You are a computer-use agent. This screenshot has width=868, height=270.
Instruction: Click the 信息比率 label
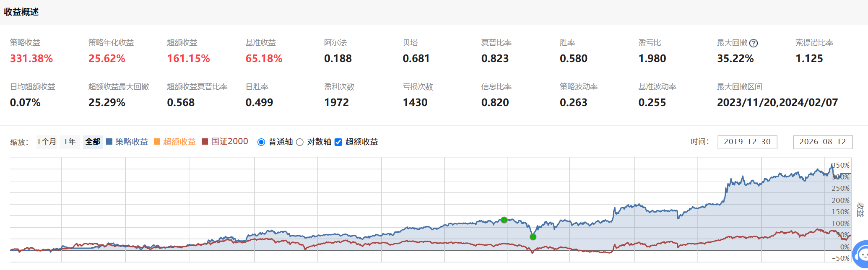(x=496, y=87)
